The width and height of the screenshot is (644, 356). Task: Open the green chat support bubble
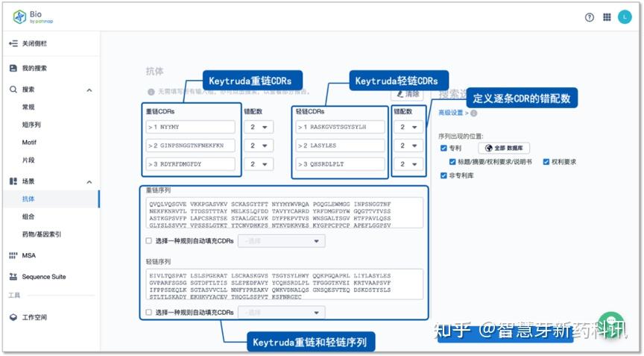pyautogui.click(x=611, y=325)
